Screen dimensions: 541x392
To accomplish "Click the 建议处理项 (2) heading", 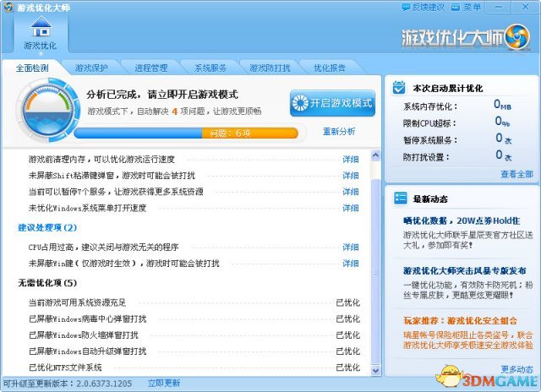I will point(47,227).
